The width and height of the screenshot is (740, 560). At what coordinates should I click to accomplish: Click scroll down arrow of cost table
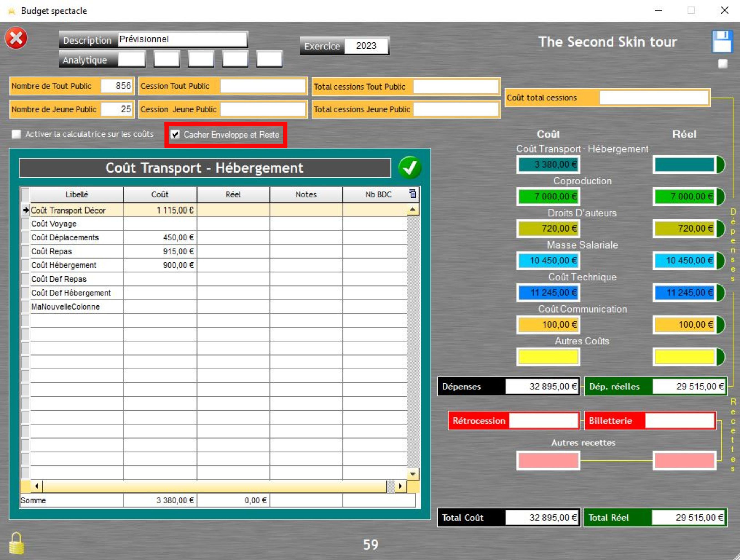coord(413,474)
